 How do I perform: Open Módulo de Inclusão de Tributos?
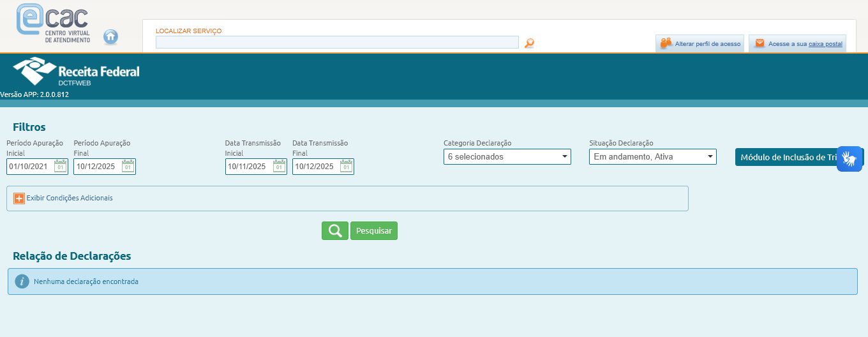785,157
